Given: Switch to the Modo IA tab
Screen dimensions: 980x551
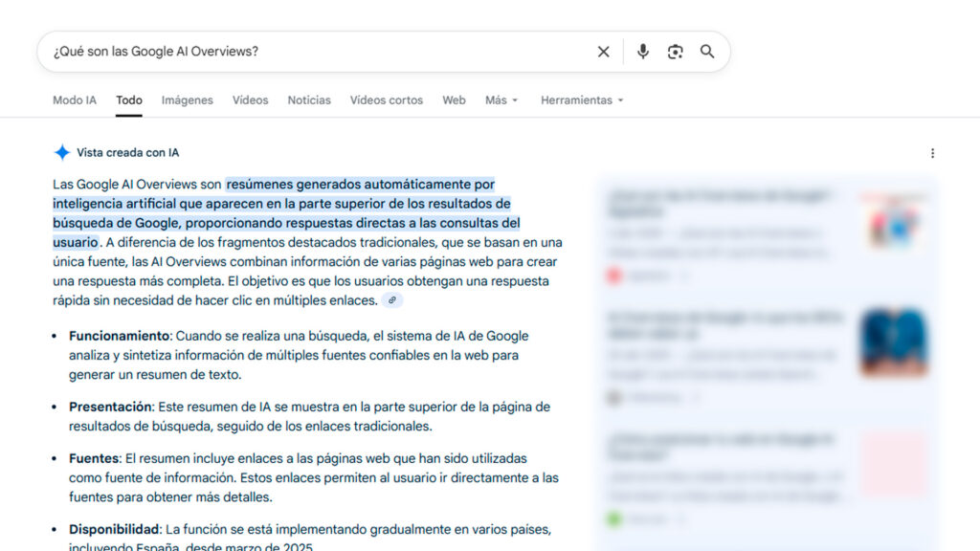Looking at the screenshot, I should pyautogui.click(x=75, y=100).
